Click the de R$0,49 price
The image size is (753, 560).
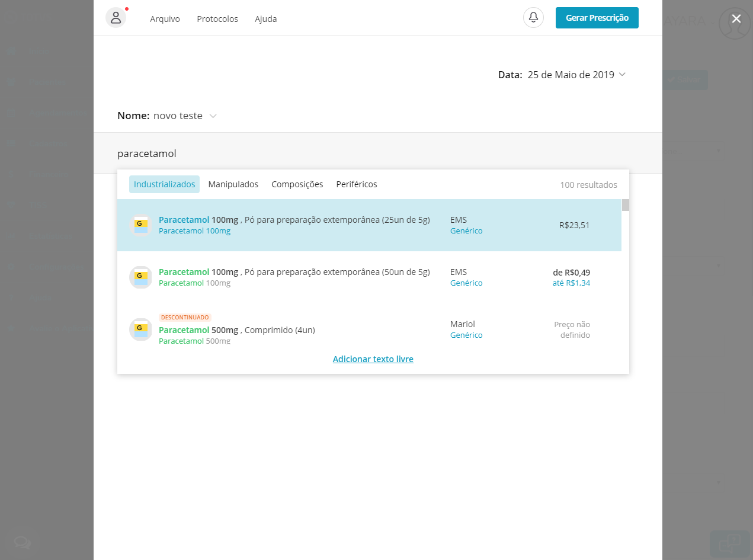point(571,273)
